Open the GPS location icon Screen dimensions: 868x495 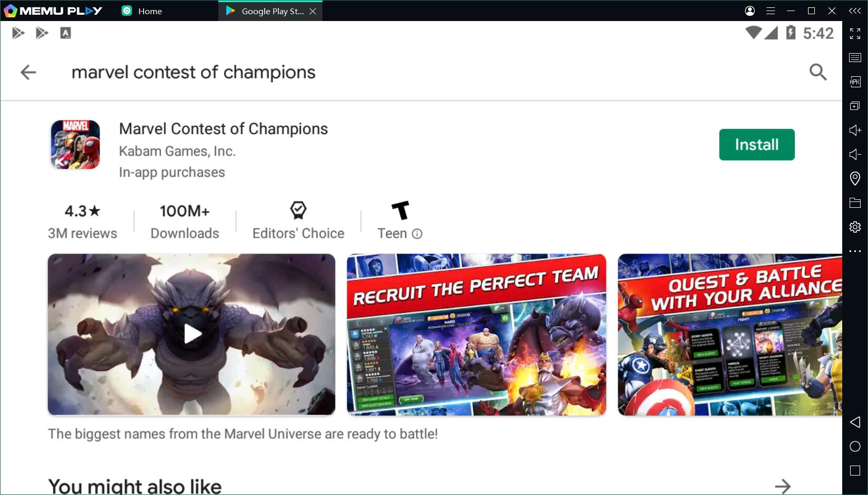click(x=855, y=178)
